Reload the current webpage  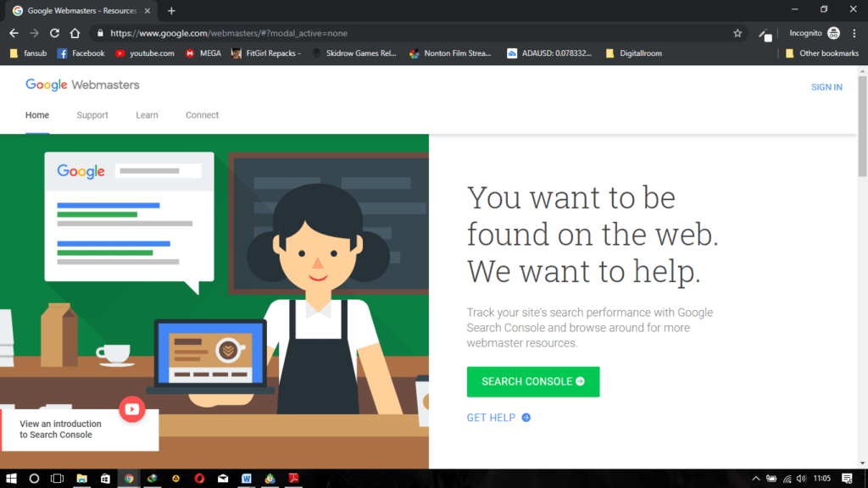pos(54,32)
